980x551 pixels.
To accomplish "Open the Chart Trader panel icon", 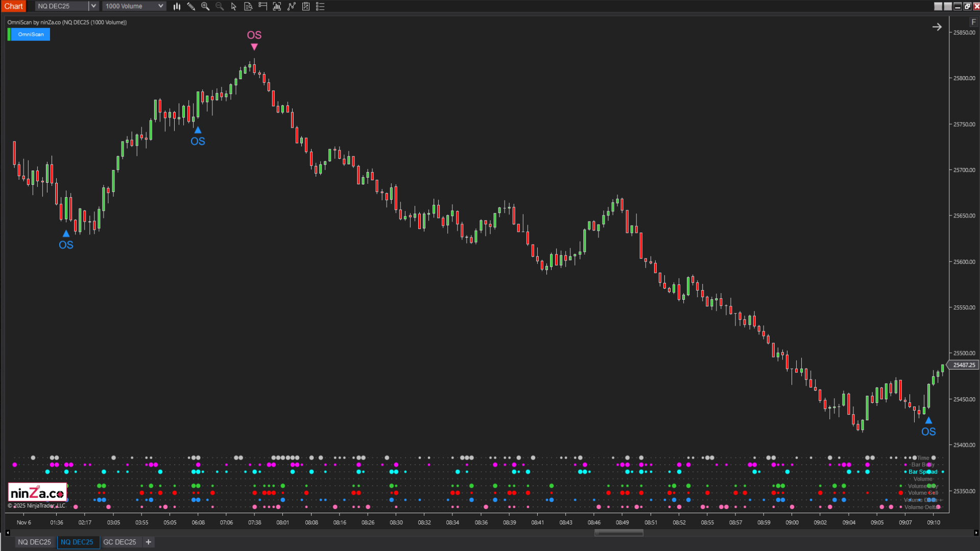I will coord(262,6).
